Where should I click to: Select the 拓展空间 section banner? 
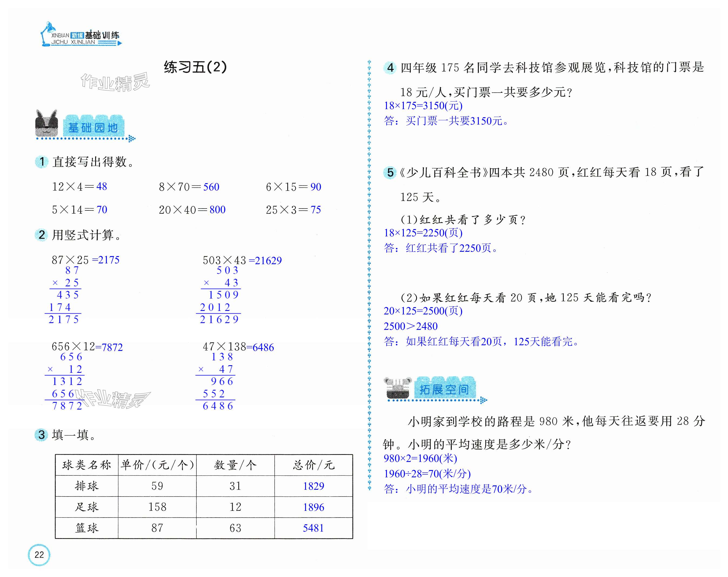(x=444, y=389)
